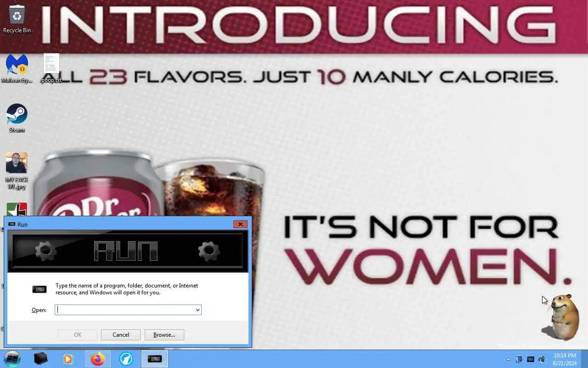Select the poop.txt file on desktop
This screenshot has height=368, width=588.
[51, 69]
